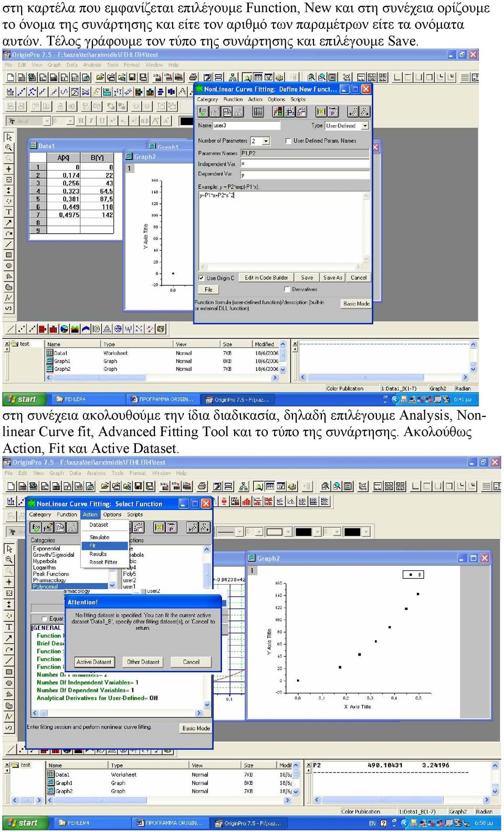Select the Arrow tool in upper OriginPro window
504x832 pixels.
click(9, 223)
